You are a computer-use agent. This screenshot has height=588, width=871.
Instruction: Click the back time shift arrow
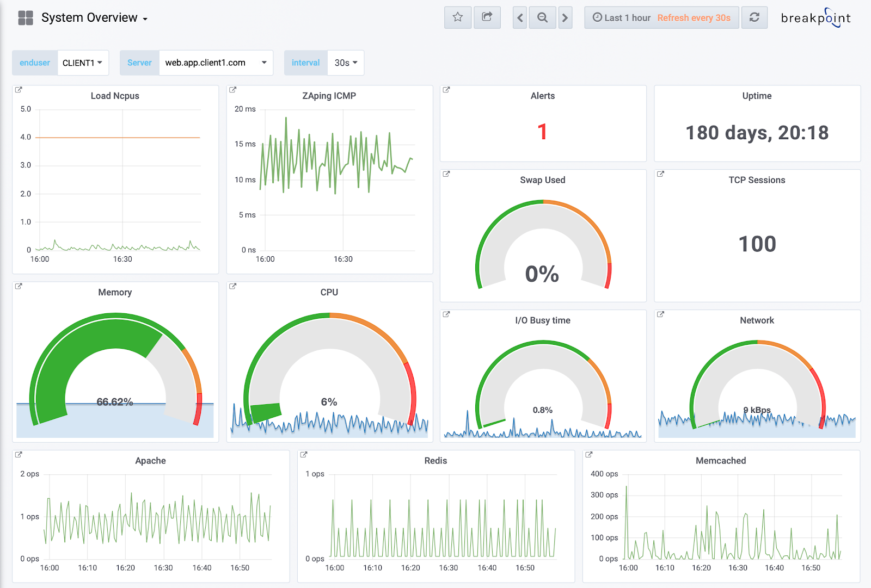tap(519, 17)
